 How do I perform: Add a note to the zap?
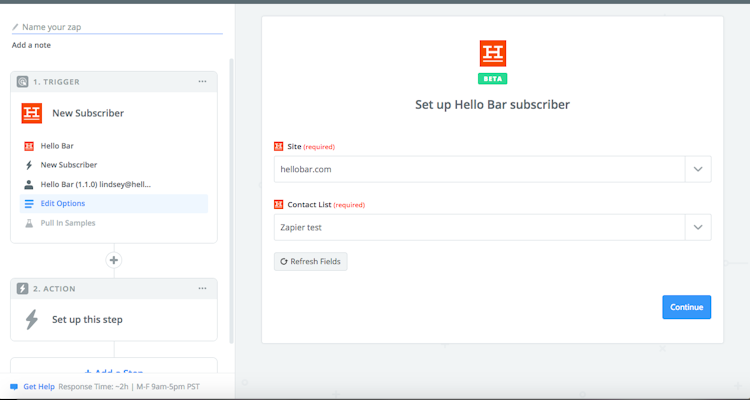coord(31,45)
